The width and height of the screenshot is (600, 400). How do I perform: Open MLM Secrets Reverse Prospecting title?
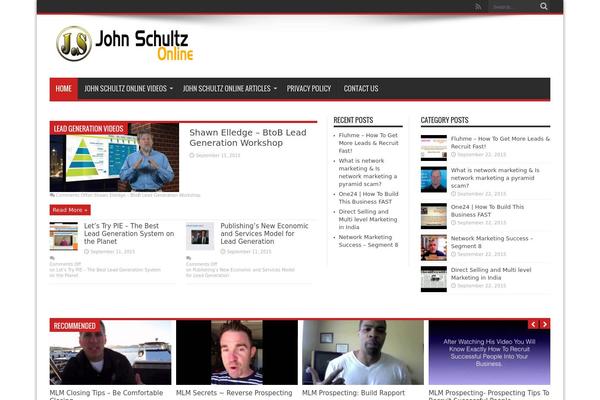234,393
